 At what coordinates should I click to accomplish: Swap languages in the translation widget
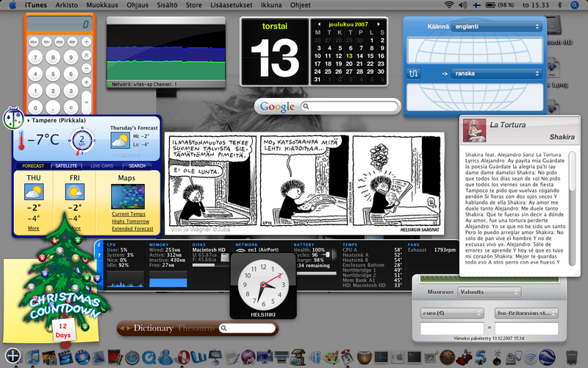[x=414, y=73]
